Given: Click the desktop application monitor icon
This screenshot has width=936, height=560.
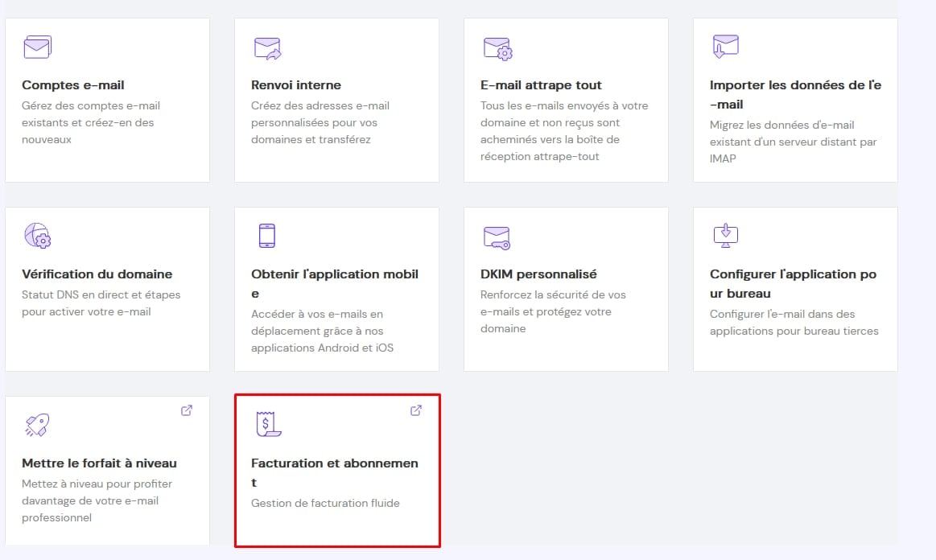Looking at the screenshot, I should [x=725, y=236].
